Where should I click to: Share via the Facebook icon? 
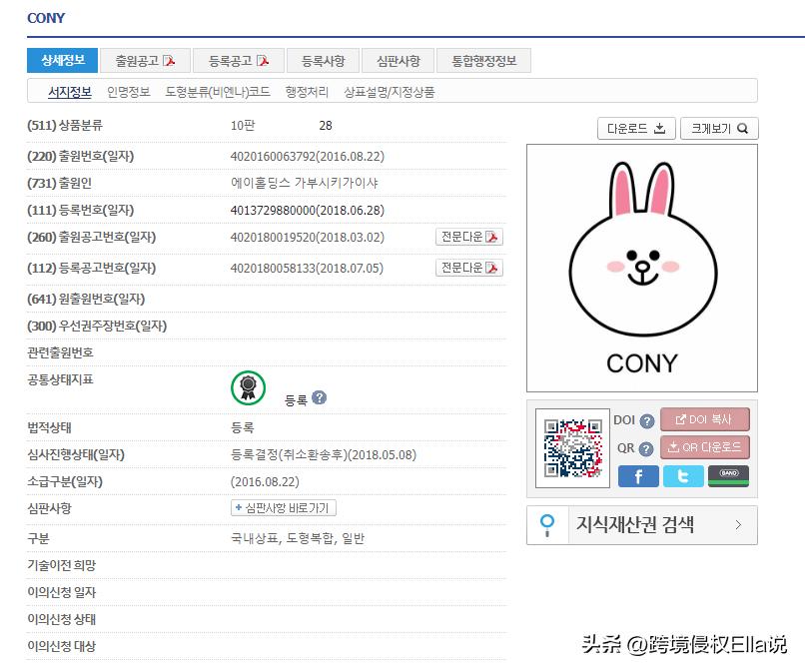click(x=638, y=476)
